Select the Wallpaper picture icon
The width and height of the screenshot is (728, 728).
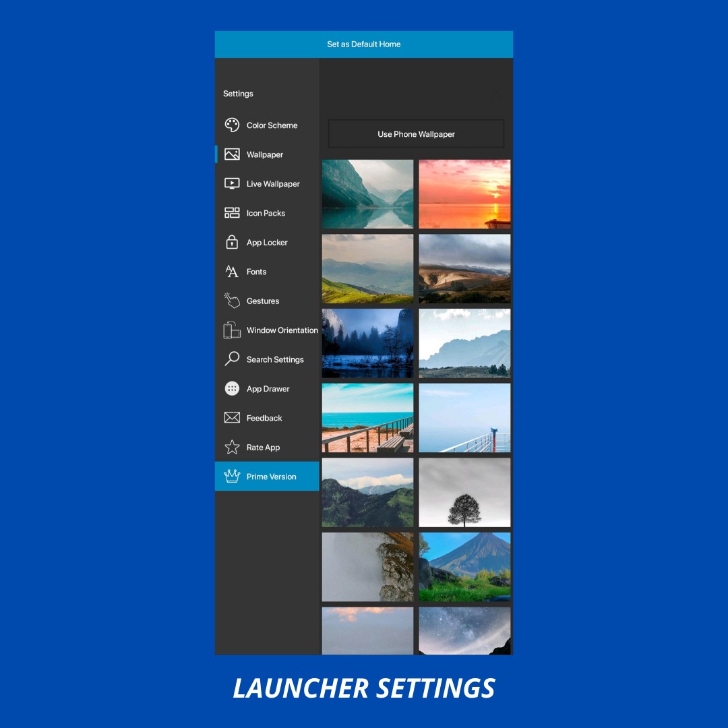tap(232, 154)
